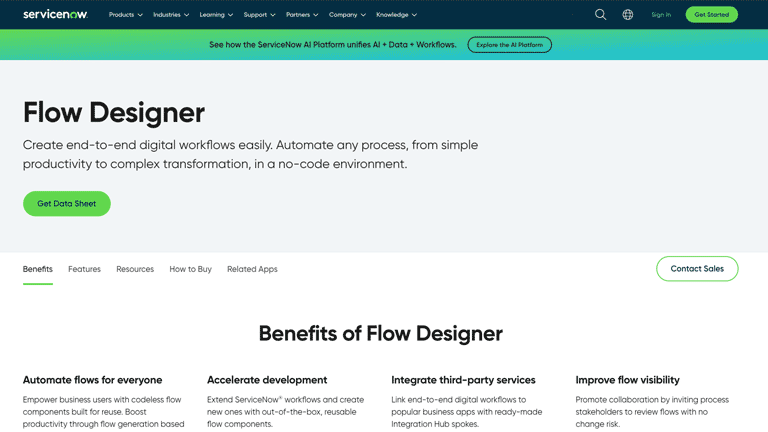The width and height of the screenshot is (768, 432).
Task: Click Automate flows for everyone heading
Action: click(93, 380)
